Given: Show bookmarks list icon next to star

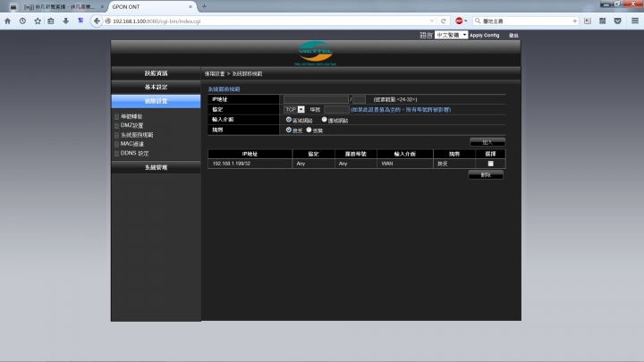Looking at the screenshot, I should [x=51, y=21].
